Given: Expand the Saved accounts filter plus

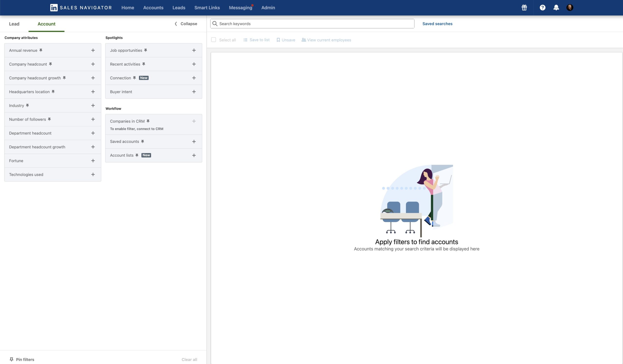Looking at the screenshot, I should pyautogui.click(x=194, y=142).
